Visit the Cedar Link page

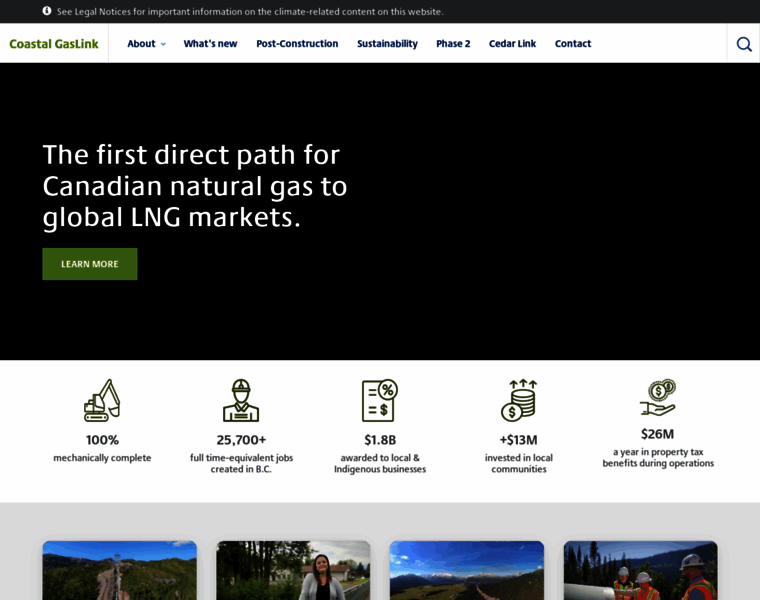512,44
